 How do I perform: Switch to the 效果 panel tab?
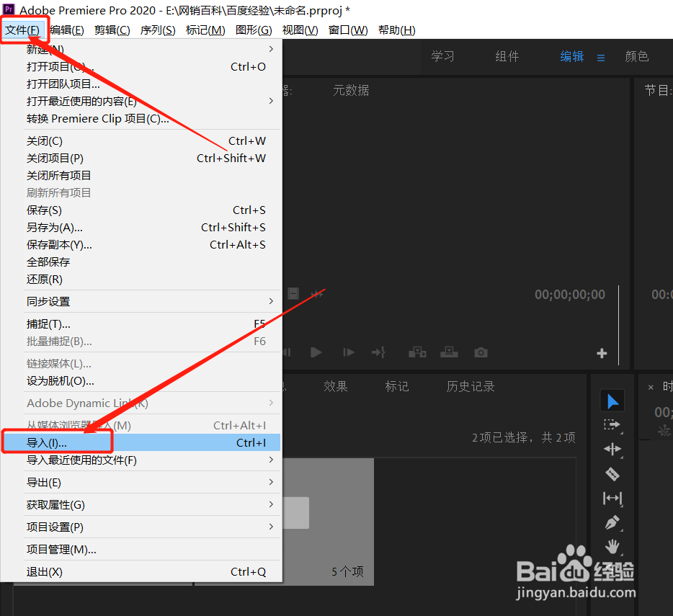(x=335, y=386)
